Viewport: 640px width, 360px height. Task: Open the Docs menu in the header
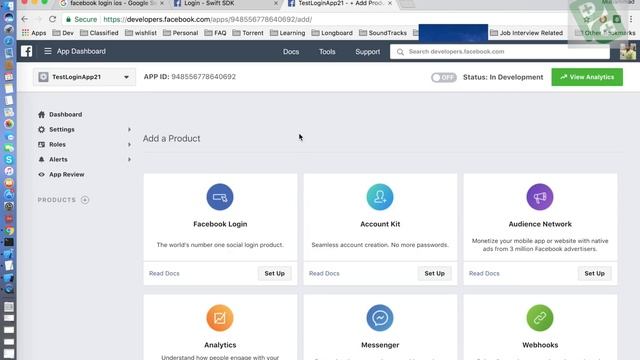point(291,52)
